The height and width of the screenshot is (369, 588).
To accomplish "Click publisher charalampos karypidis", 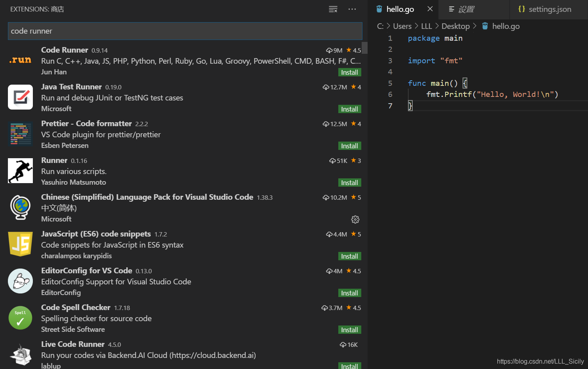I will [76, 256].
